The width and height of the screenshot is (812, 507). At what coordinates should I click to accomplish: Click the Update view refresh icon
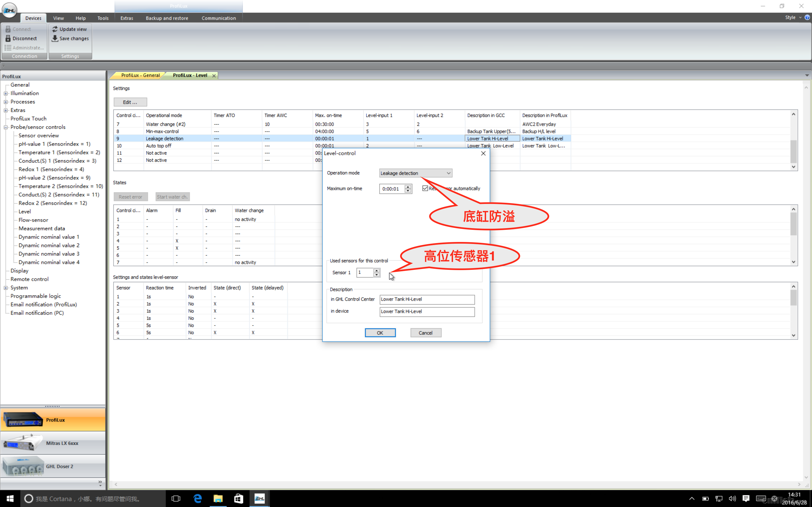[x=55, y=29]
